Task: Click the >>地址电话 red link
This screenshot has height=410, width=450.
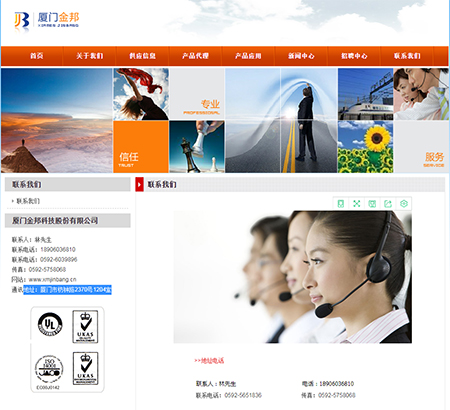Action: (209, 360)
